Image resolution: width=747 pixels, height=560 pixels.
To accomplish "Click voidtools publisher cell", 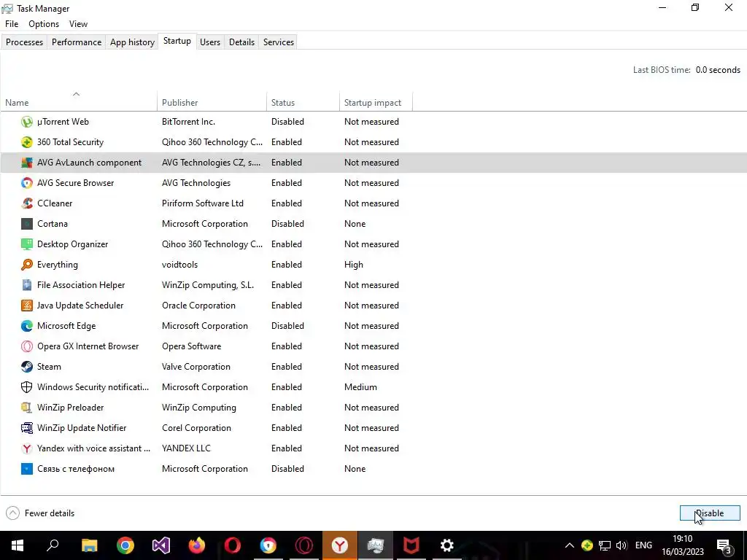I will pos(179,265).
